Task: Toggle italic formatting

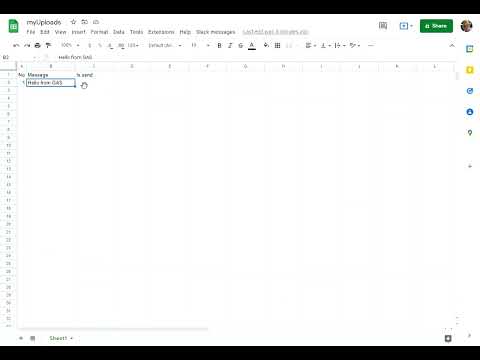Action: coord(230,45)
